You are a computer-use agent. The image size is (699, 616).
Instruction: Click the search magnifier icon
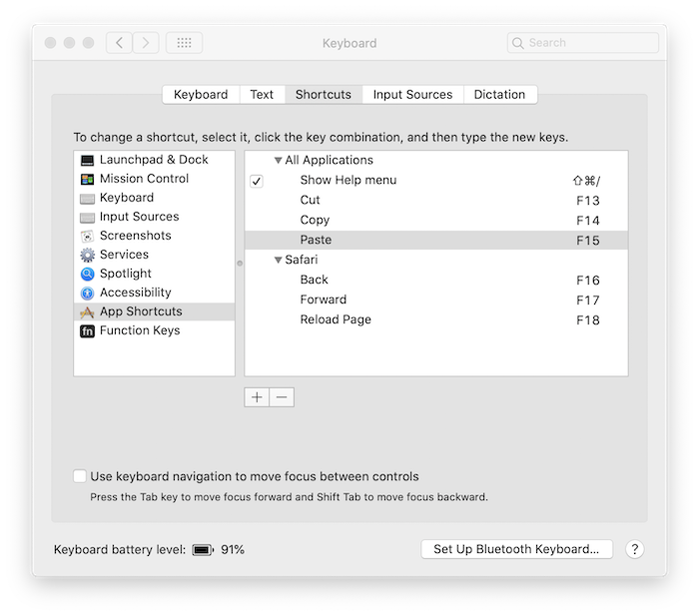tap(517, 43)
